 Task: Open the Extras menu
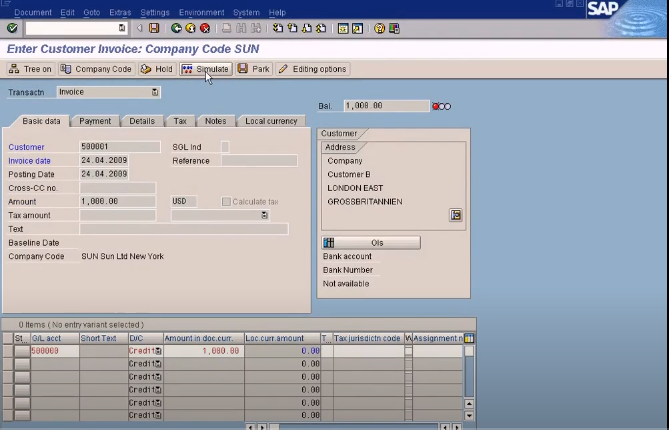coord(120,12)
